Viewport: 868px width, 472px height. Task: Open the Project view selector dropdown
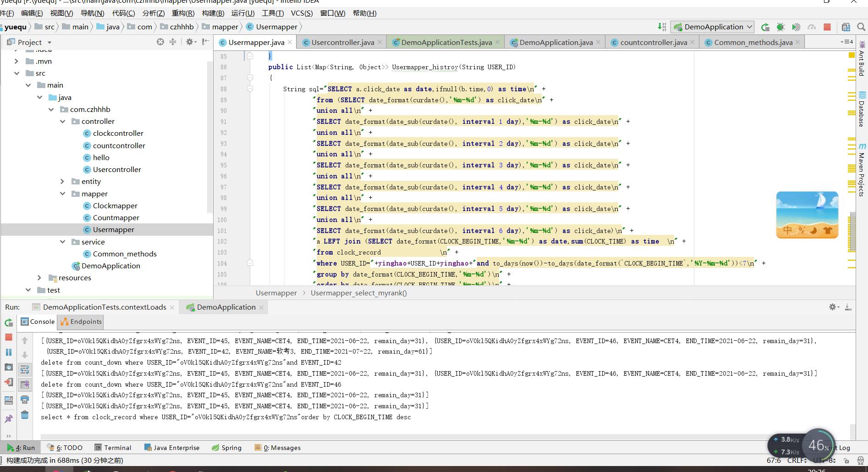(29, 42)
